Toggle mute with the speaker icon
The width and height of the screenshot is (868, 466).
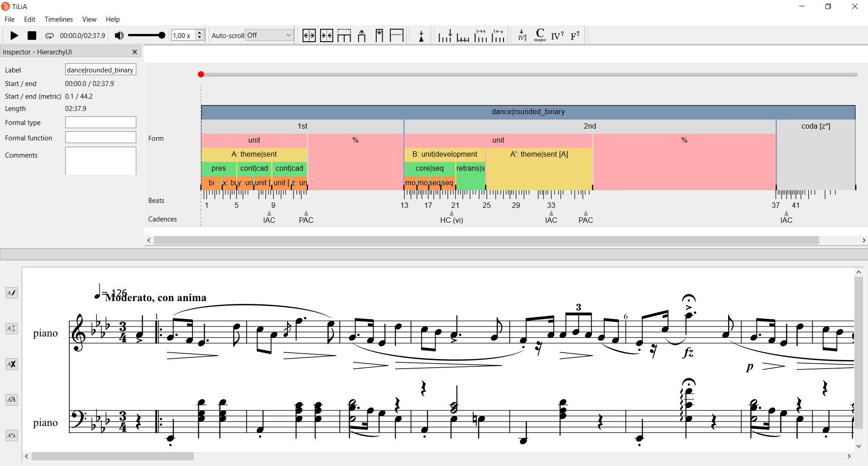[x=119, y=35]
